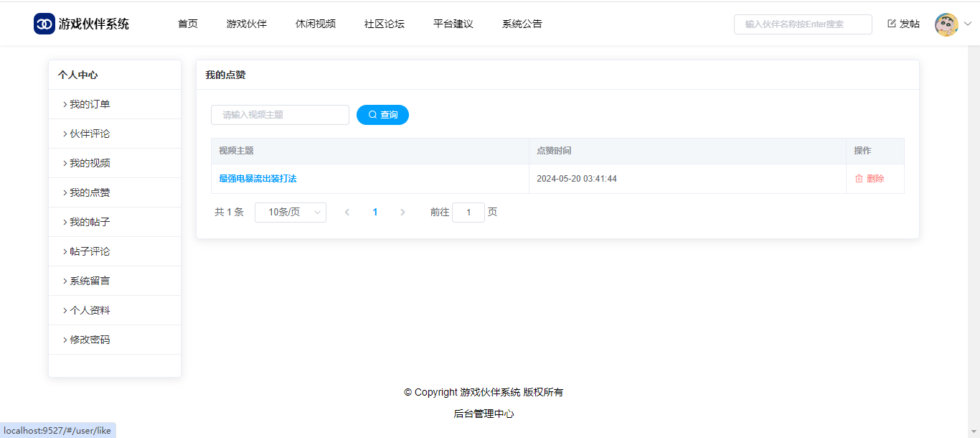
Task: Focus the partner name search box
Action: [x=803, y=24]
